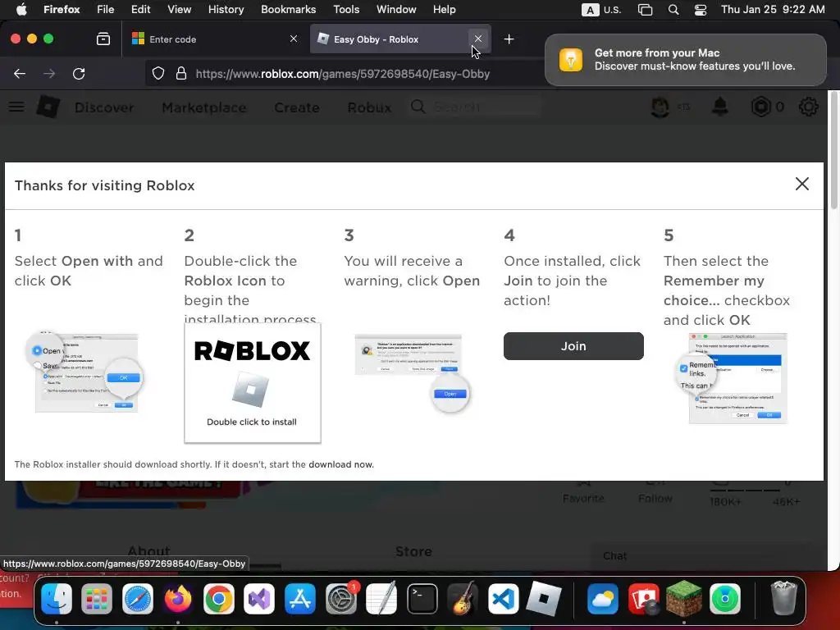Close the Thanks for visiting Roblox dialog
The width and height of the screenshot is (840, 630).
pyautogui.click(x=802, y=184)
